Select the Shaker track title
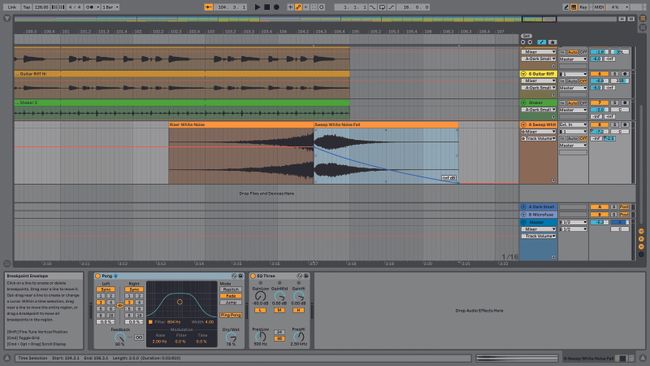Viewport: 650px width, 366px height. click(x=536, y=102)
